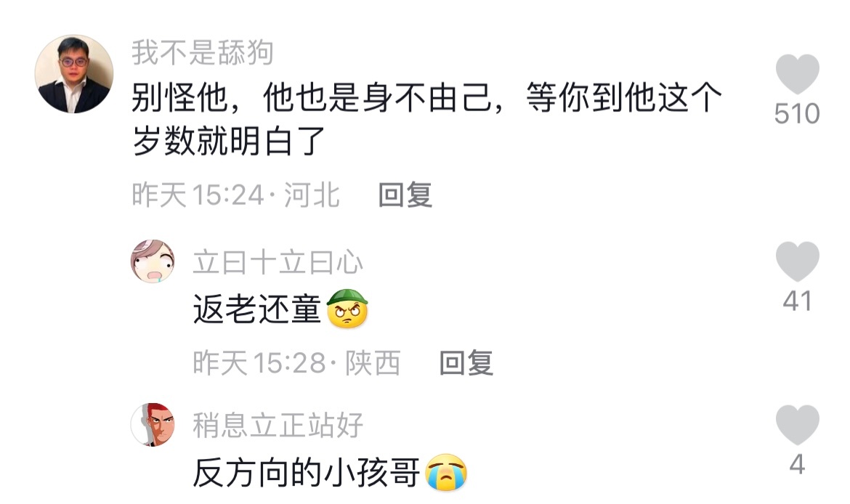Open username 稍息立正站好

point(278,425)
